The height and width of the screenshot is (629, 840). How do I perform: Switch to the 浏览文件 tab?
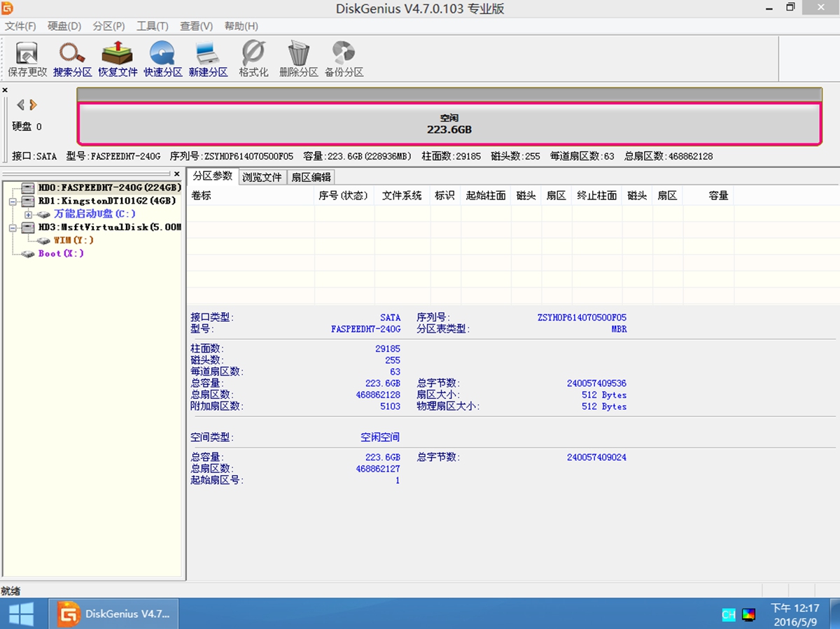[262, 177]
